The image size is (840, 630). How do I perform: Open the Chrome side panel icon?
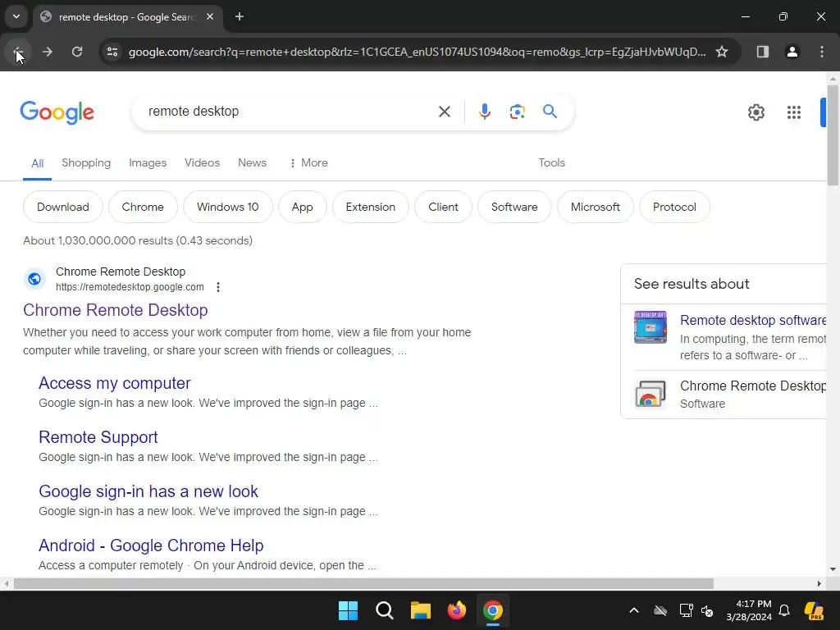coord(762,52)
